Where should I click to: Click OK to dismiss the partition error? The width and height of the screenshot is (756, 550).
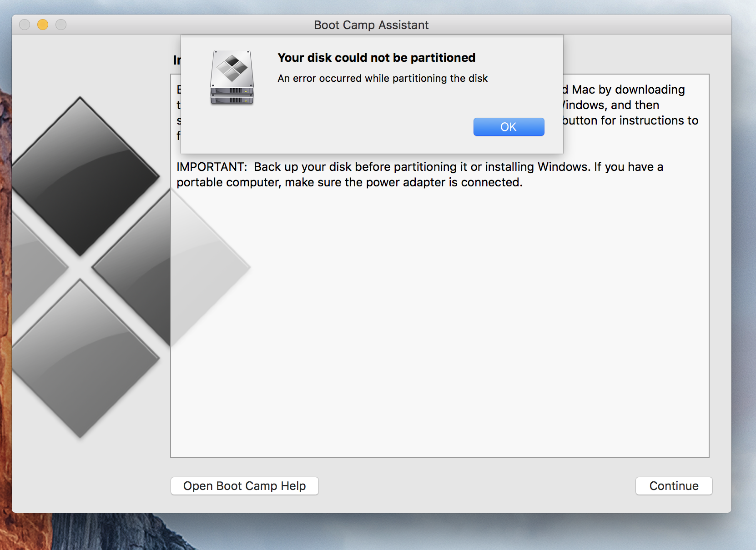(x=509, y=127)
